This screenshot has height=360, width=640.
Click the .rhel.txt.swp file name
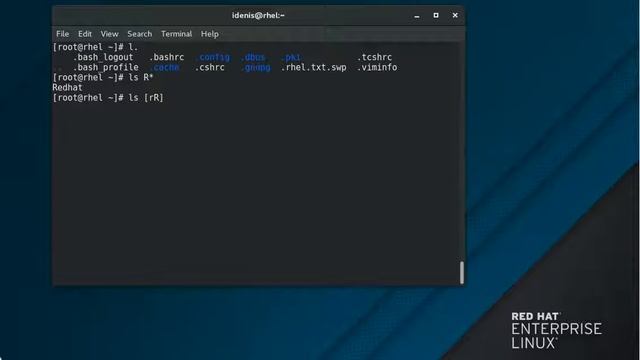click(313, 67)
